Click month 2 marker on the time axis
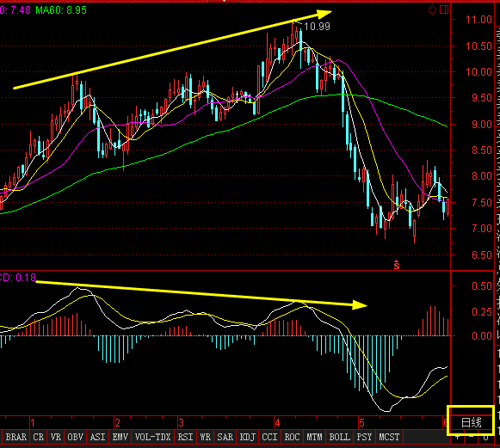 (118, 423)
